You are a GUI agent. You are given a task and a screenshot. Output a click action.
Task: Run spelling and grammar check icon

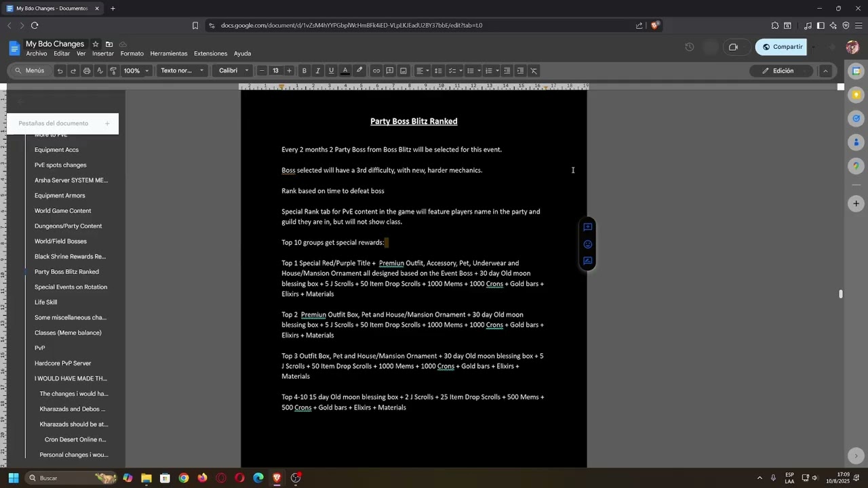100,70
